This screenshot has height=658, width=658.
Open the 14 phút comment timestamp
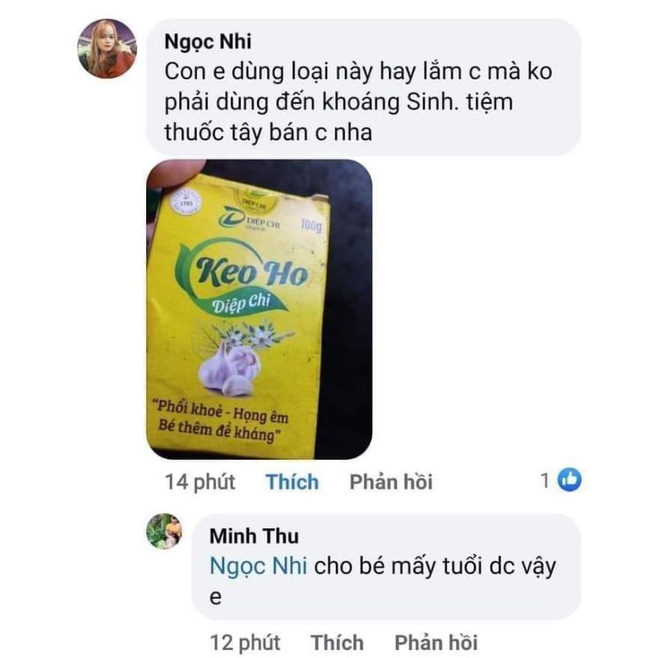click(x=200, y=482)
